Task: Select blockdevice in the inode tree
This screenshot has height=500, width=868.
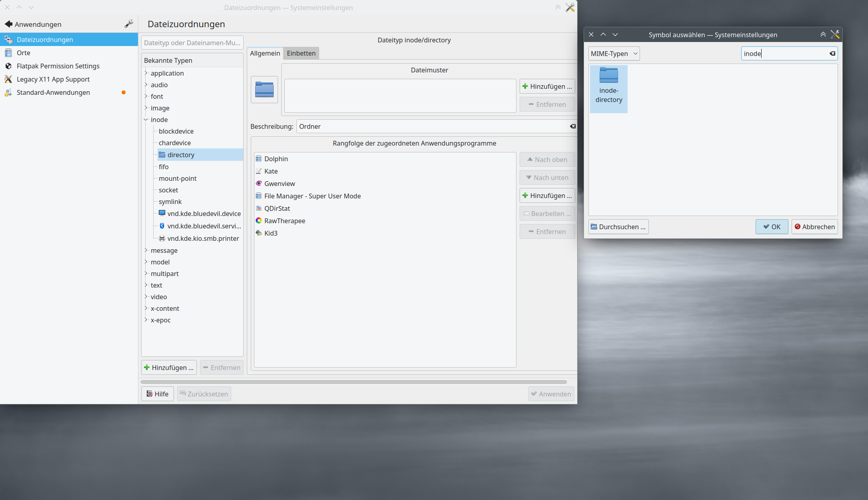Action: [x=176, y=131]
